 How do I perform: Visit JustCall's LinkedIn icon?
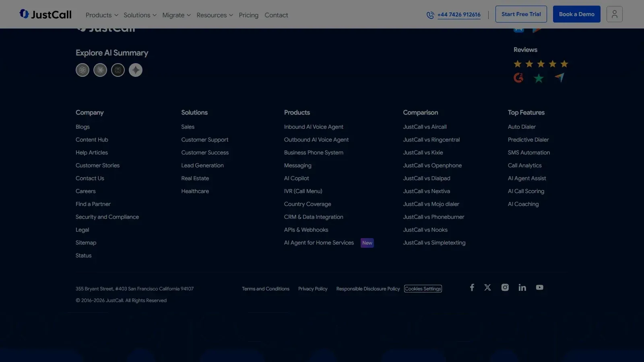click(x=522, y=287)
